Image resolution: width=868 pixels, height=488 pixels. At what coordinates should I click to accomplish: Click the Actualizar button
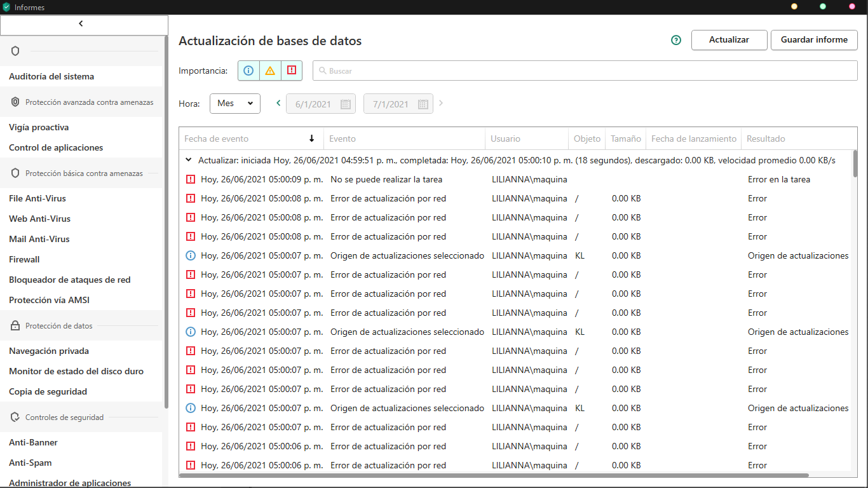tap(729, 39)
